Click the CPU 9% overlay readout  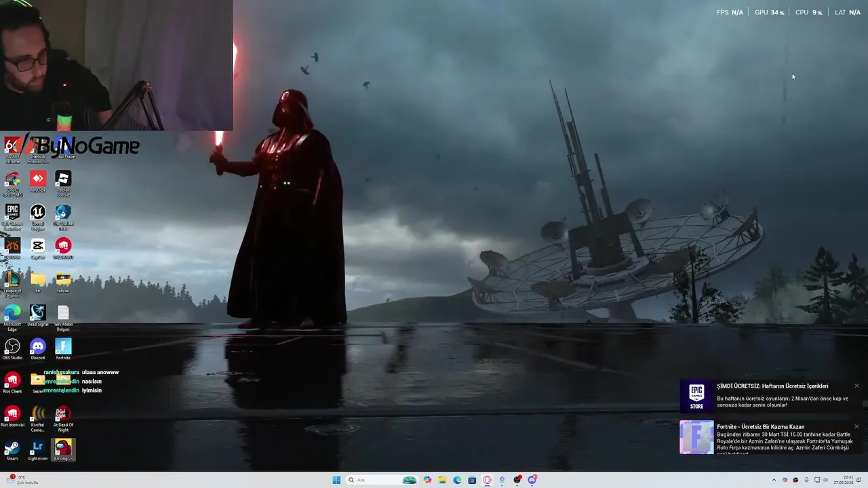(808, 12)
